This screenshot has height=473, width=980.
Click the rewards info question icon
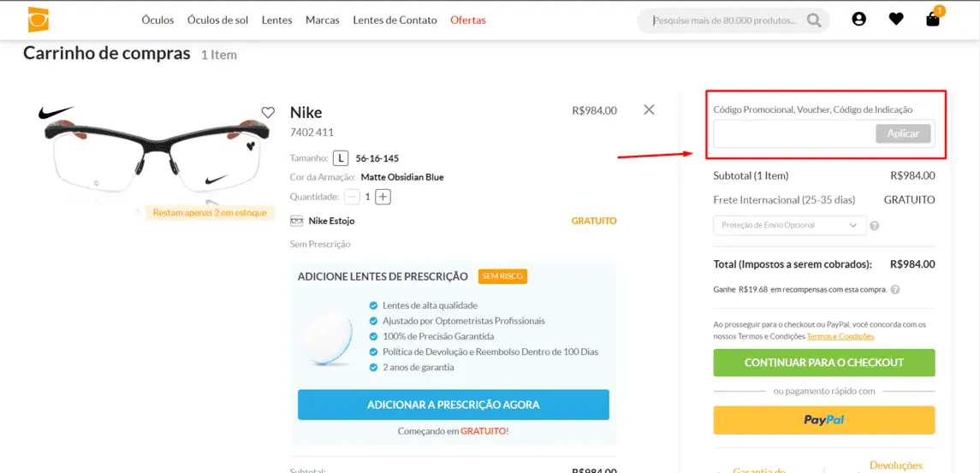(x=895, y=290)
